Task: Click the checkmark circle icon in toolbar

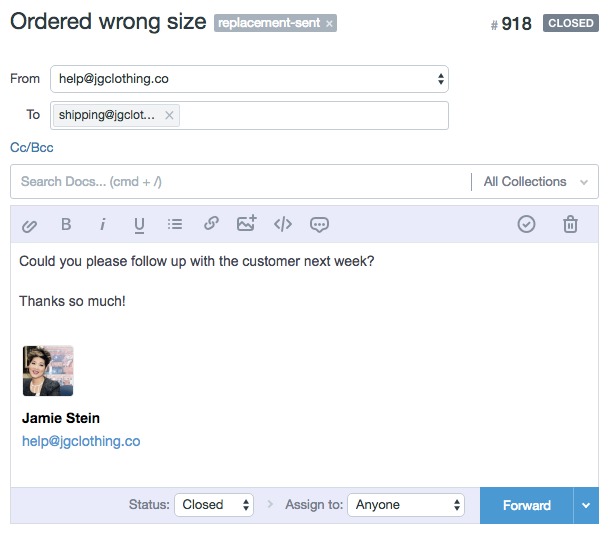Action: pos(526,224)
